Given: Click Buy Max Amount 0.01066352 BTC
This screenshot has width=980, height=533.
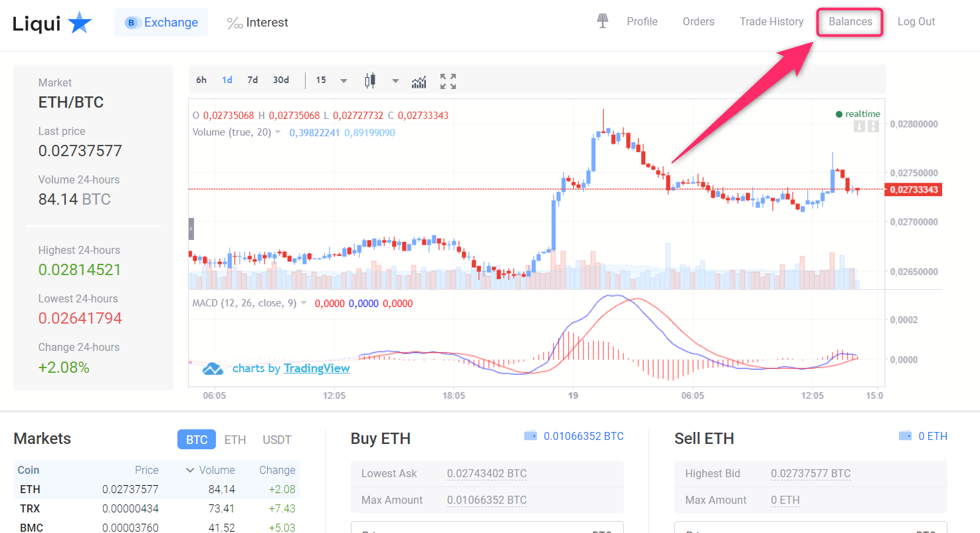Looking at the screenshot, I should [487, 500].
